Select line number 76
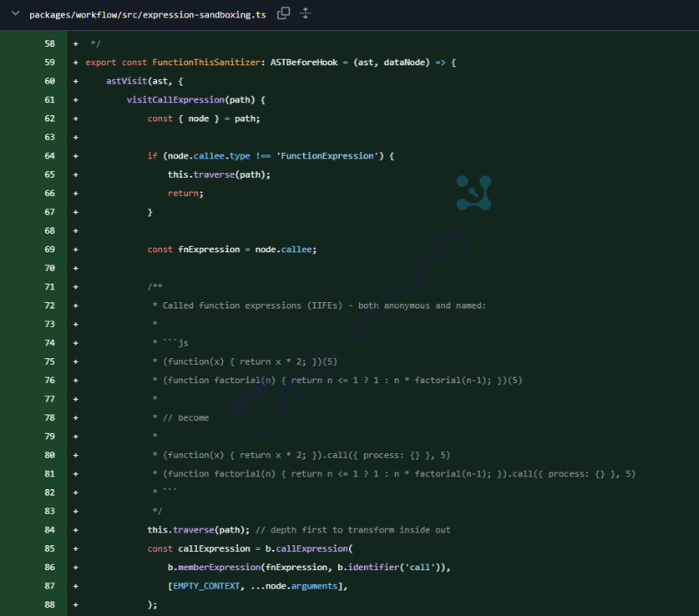 click(x=49, y=381)
